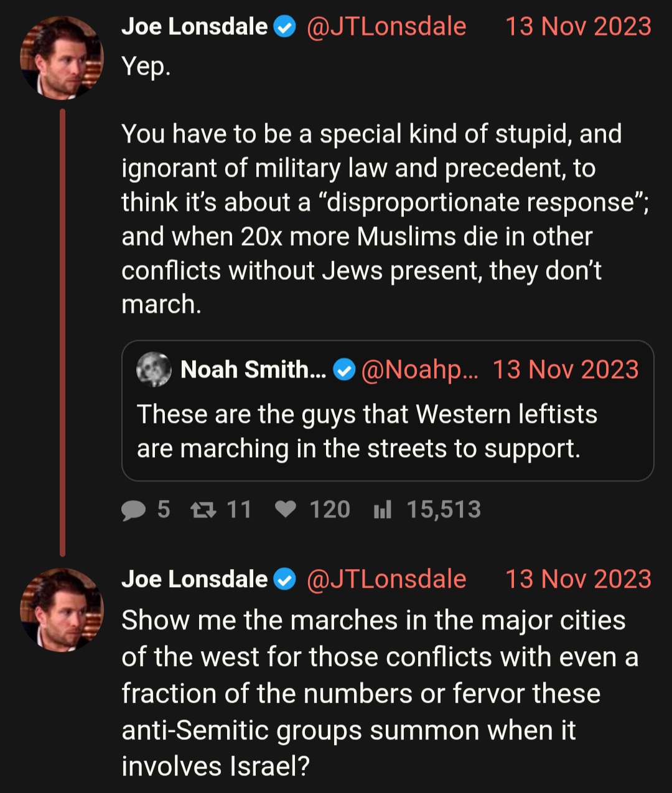This screenshot has height=793, width=672.
Task: Open the first tweet's 13 Nov 2023 timestamp
Action: [x=578, y=27]
